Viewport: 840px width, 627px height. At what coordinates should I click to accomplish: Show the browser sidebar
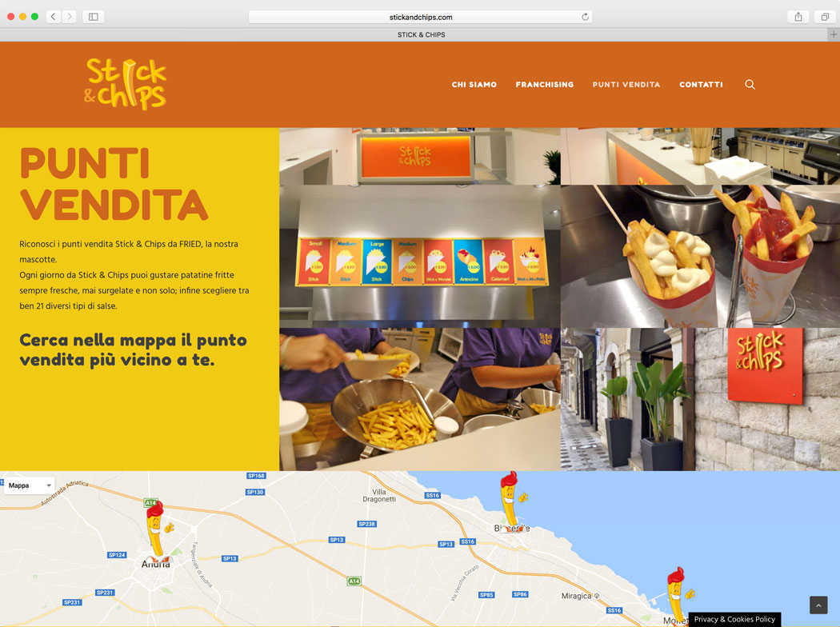click(94, 17)
